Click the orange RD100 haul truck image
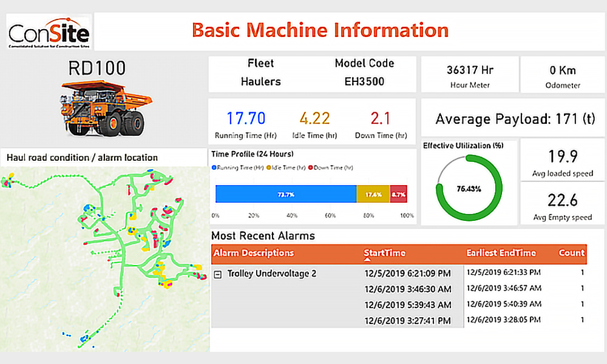The height and width of the screenshot is (364, 607). click(x=103, y=109)
